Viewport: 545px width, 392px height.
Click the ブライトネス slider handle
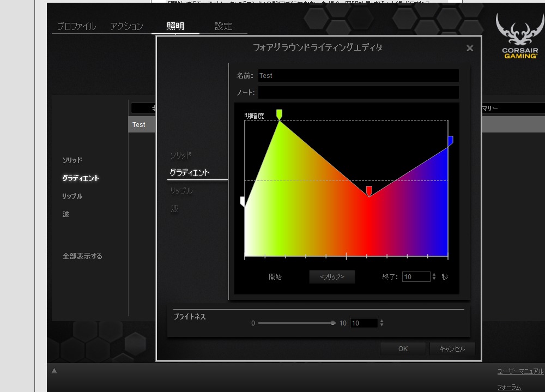332,323
